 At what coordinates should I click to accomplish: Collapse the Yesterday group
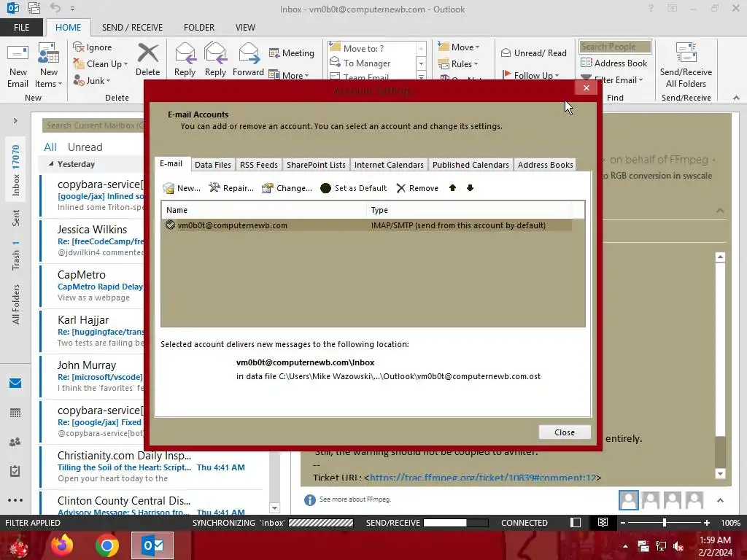coord(51,164)
